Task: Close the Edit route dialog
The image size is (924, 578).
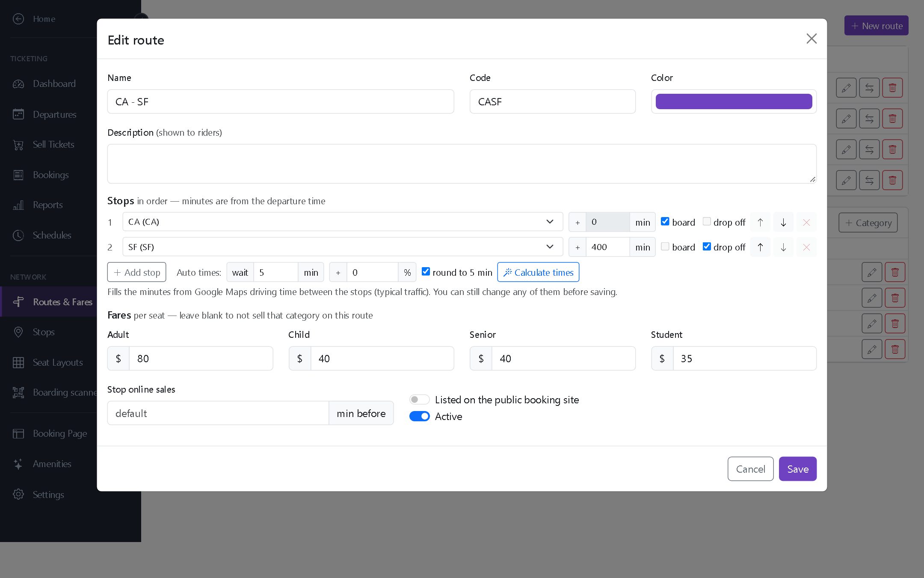Action: tap(811, 39)
